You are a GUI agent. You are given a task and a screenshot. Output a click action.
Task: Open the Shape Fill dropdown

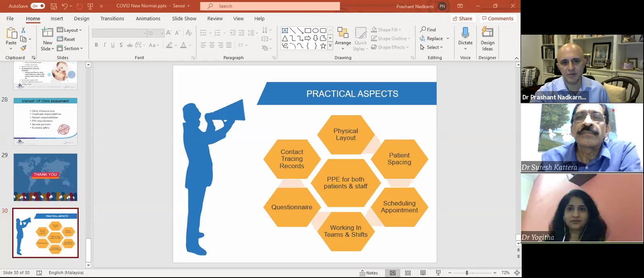[x=386, y=30]
